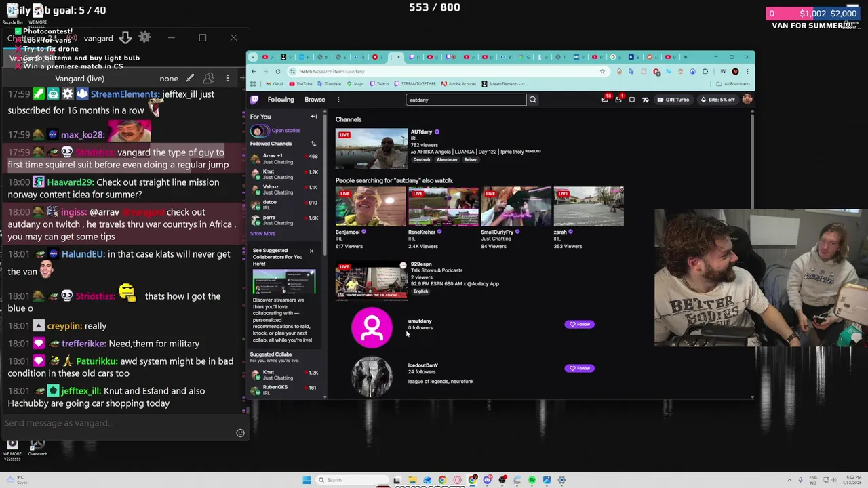Expand followed channels with Show More
This screenshot has width=868, height=488.
coord(263,234)
